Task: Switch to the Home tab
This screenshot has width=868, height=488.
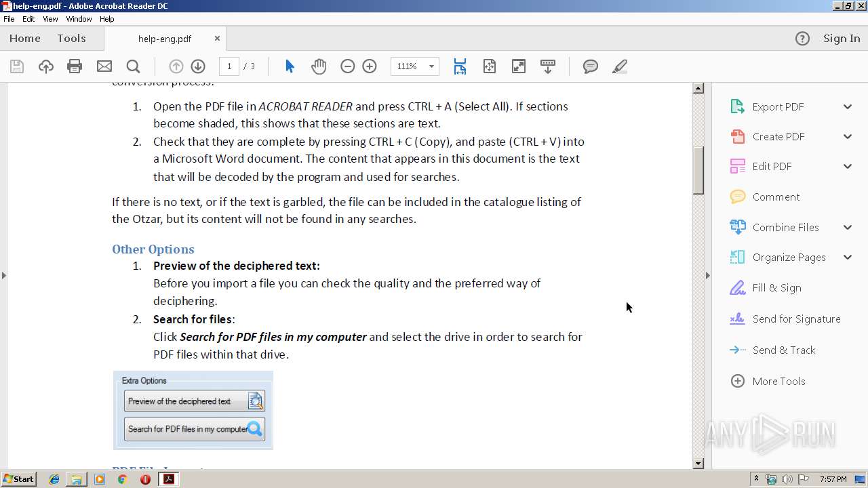Action: click(x=25, y=39)
